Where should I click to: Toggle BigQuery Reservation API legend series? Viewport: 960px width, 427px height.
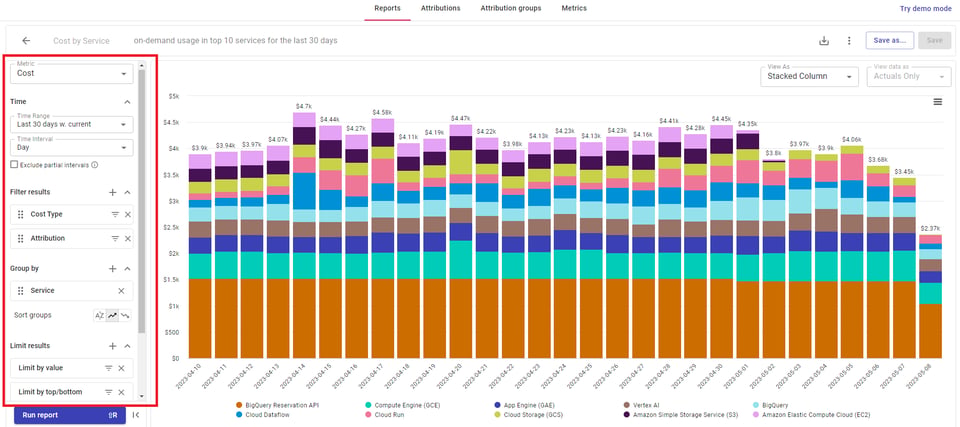click(277, 406)
